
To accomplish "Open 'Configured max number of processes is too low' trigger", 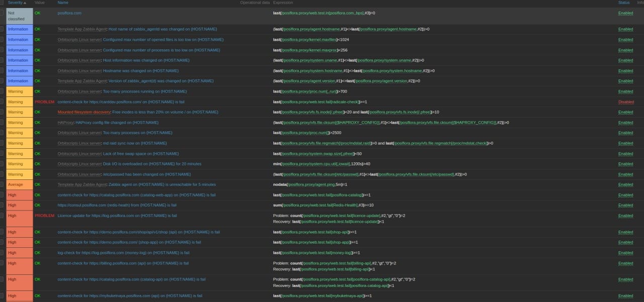I will click(x=162, y=50).
